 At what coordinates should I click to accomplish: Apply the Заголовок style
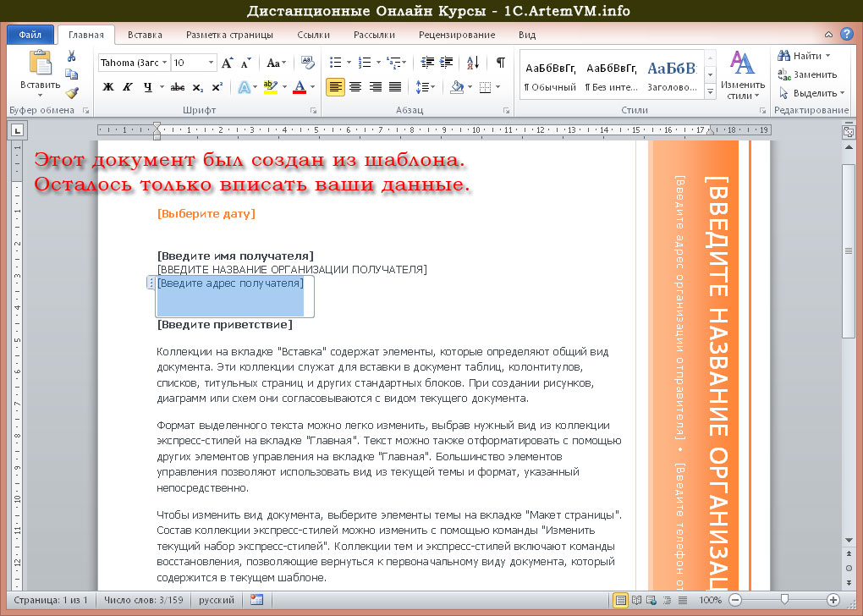click(x=672, y=74)
